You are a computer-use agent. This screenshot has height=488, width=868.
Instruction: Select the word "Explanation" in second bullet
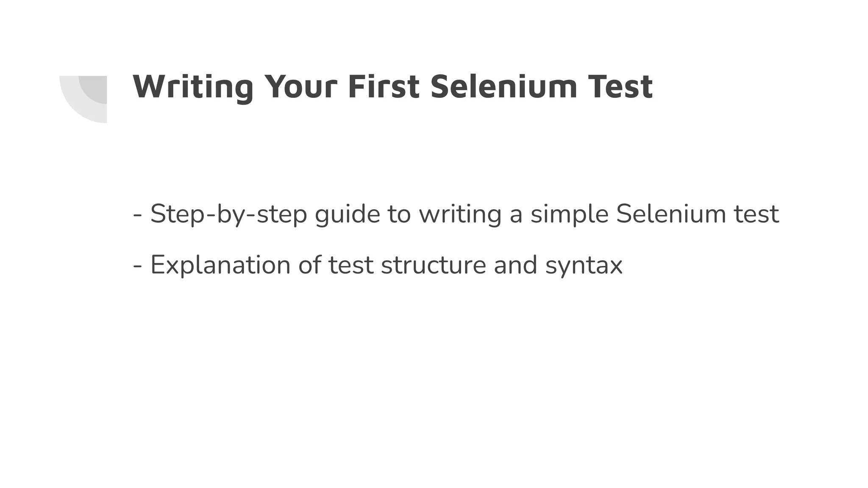[220, 266]
